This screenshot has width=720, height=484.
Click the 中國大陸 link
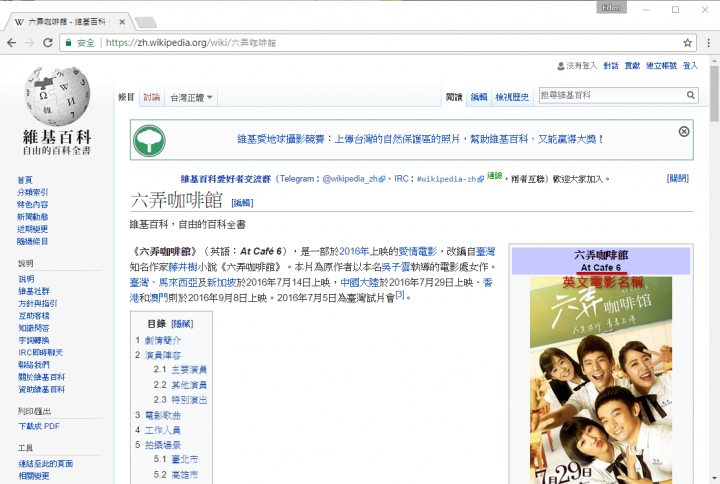coord(359,282)
